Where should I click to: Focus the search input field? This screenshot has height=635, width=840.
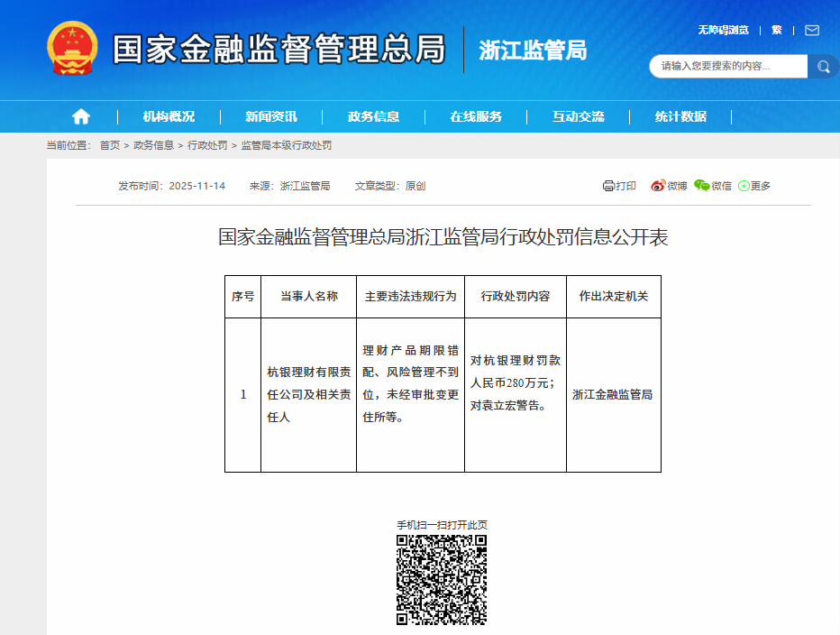coord(728,67)
